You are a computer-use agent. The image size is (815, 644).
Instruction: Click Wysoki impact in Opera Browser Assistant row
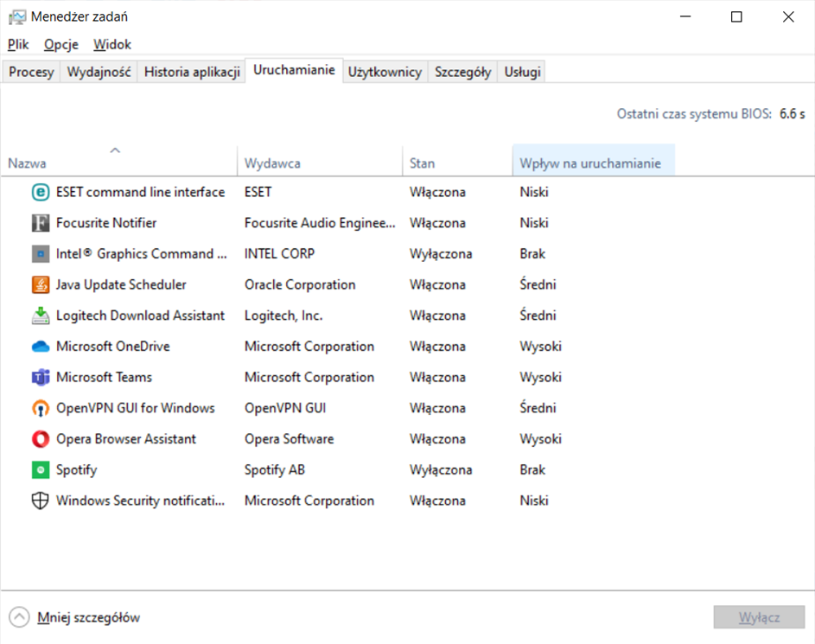[x=540, y=438]
